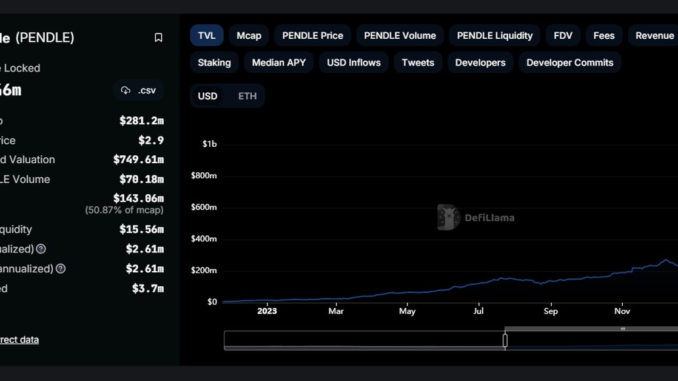Click the $3.7m value
Image resolution: width=678 pixels, height=381 pixels.
coord(148,288)
